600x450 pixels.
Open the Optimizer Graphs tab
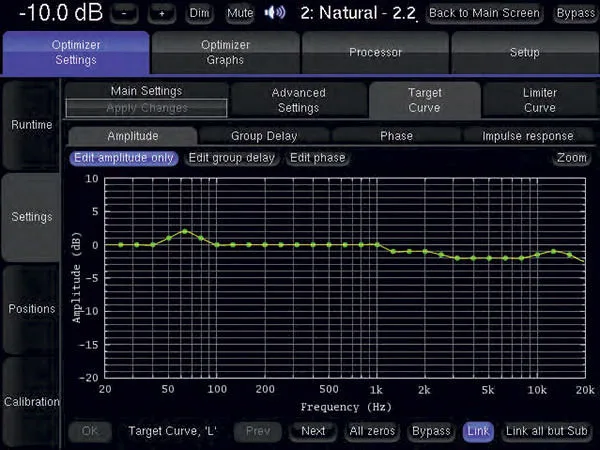(225, 52)
